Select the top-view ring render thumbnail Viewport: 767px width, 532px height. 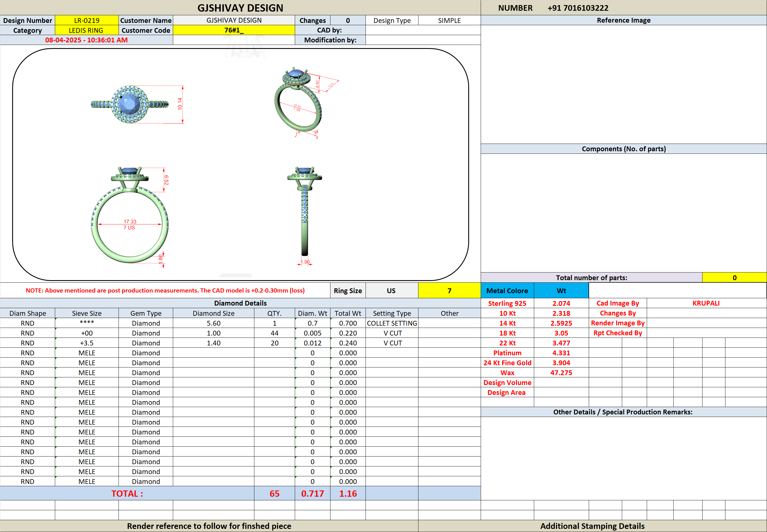137,104
